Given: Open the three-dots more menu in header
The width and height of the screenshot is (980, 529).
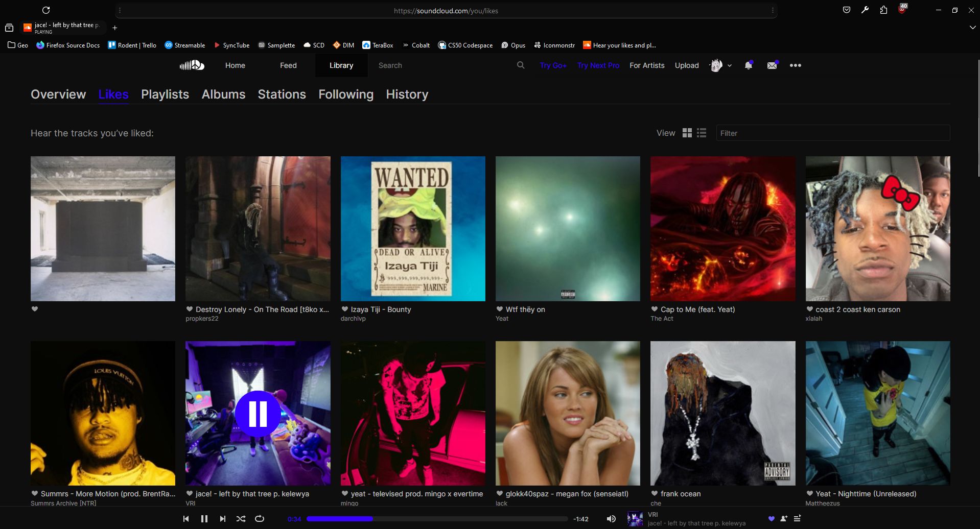Looking at the screenshot, I should click(796, 65).
